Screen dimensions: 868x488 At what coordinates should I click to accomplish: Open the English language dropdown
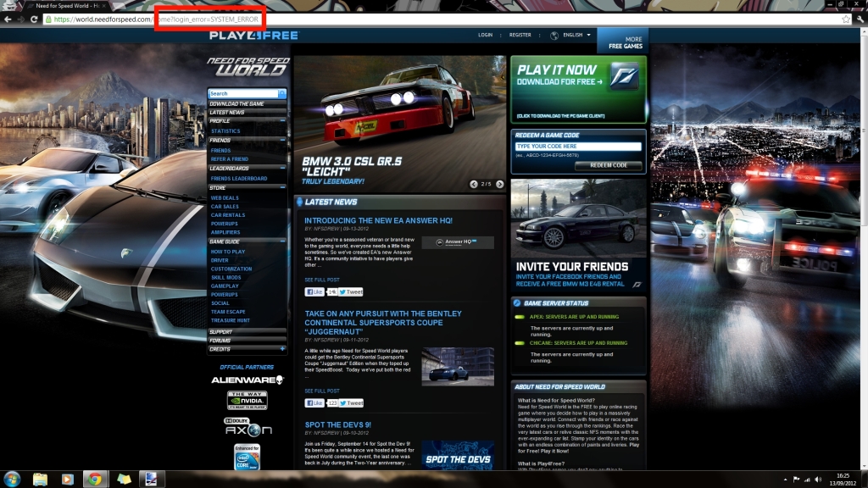pyautogui.click(x=573, y=36)
